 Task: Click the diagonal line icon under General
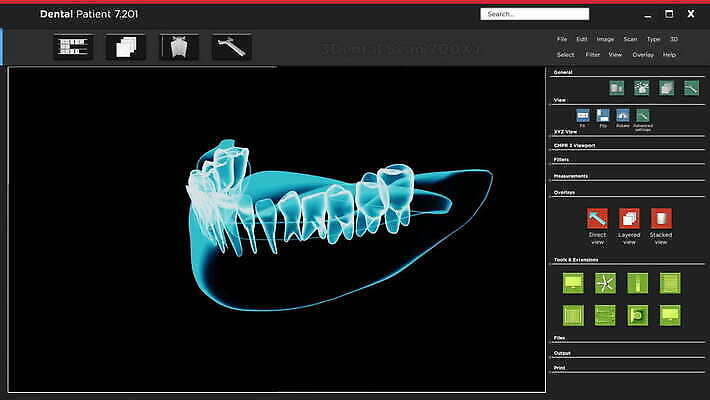(x=691, y=87)
